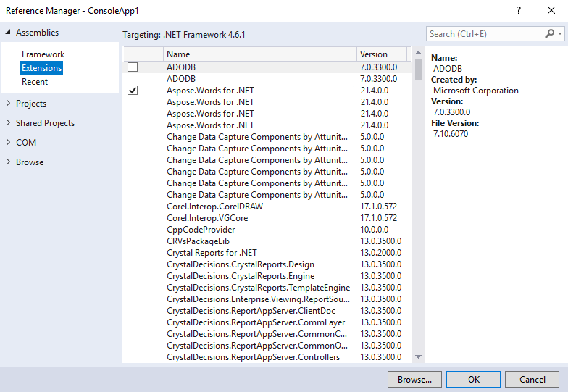Check the first ADODB checkbox
This screenshot has height=392, width=568.
[x=133, y=67]
